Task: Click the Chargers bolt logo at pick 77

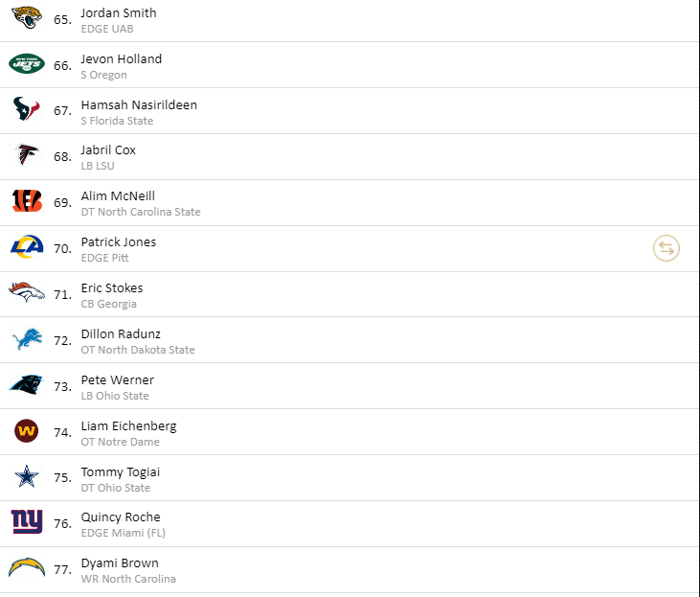Action: tap(27, 567)
